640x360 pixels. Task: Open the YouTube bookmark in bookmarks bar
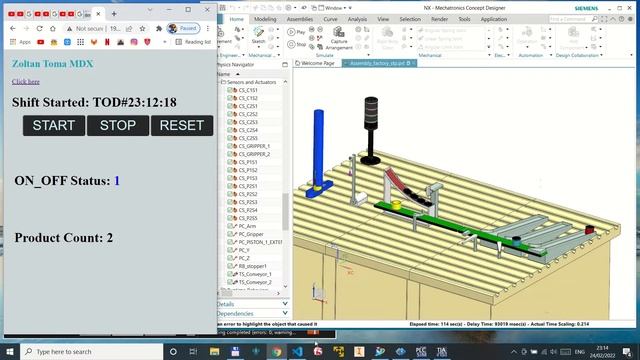[x=40, y=42]
